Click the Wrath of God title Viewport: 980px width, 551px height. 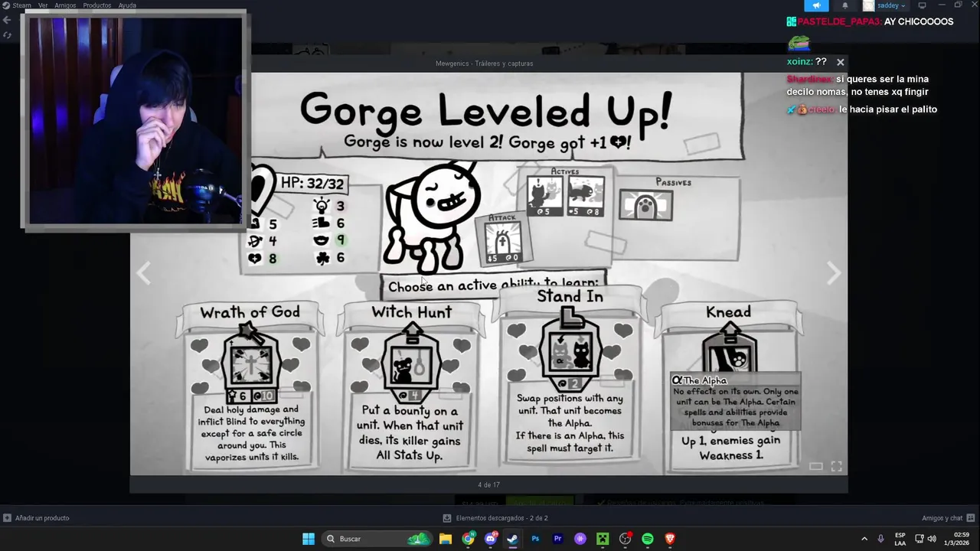(x=250, y=312)
